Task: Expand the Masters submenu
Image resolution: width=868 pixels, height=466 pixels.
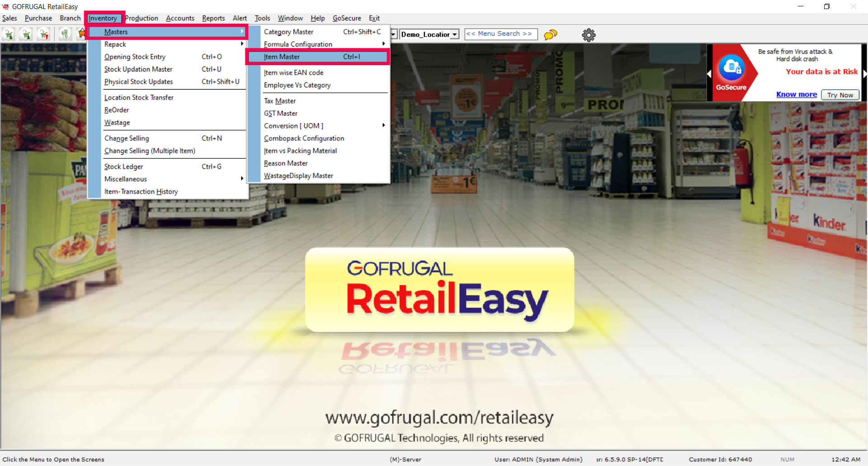Action: pos(167,32)
